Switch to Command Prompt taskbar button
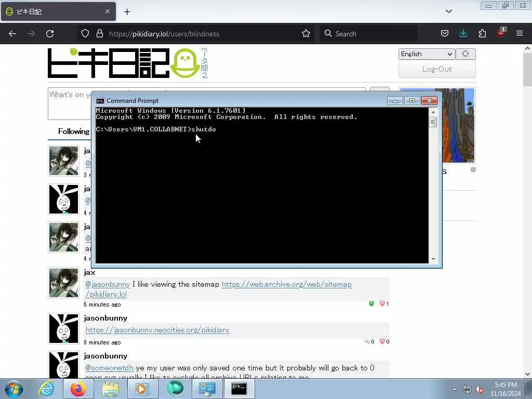This screenshot has width=532, height=399. pyautogui.click(x=239, y=389)
